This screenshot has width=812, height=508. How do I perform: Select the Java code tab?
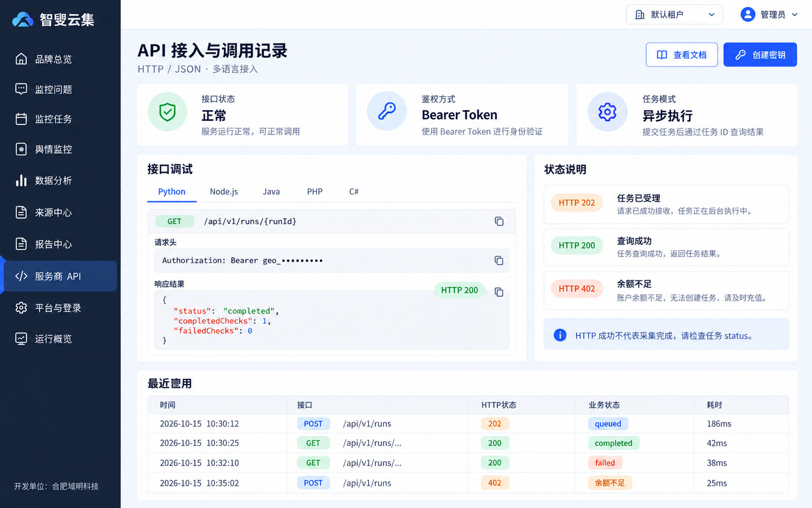[271, 192]
